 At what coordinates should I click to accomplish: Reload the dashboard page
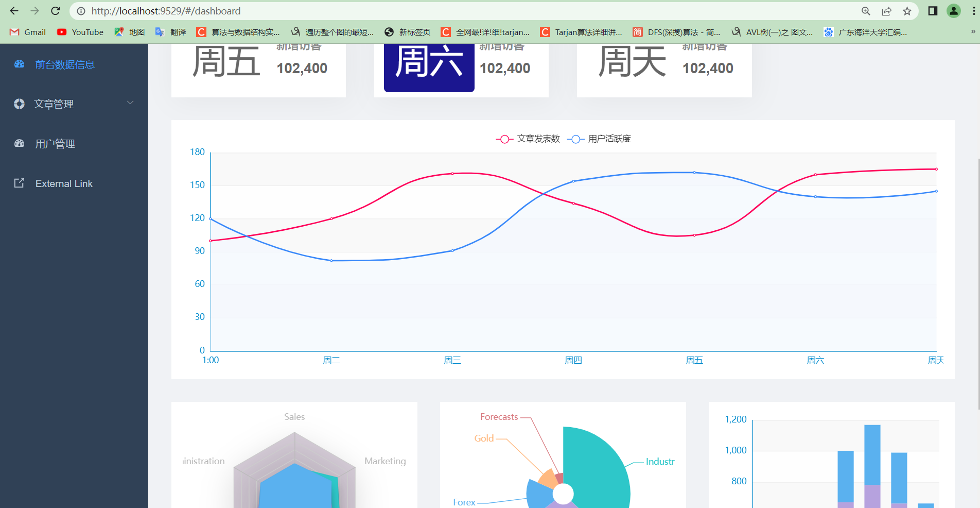point(56,11)
